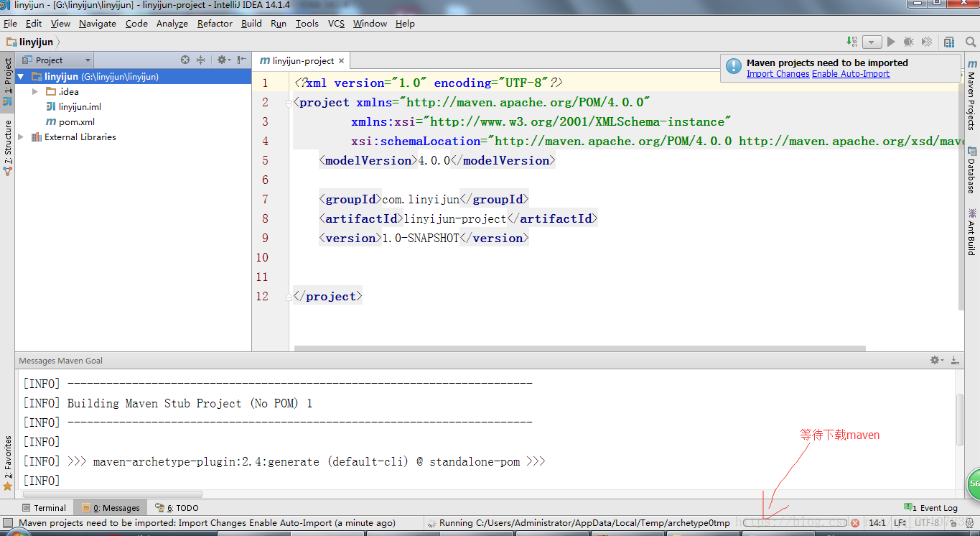Image resolution: width=980 pixels, height=536 pixels.
Task: Open the VCS menu
Action: [337, 23]
